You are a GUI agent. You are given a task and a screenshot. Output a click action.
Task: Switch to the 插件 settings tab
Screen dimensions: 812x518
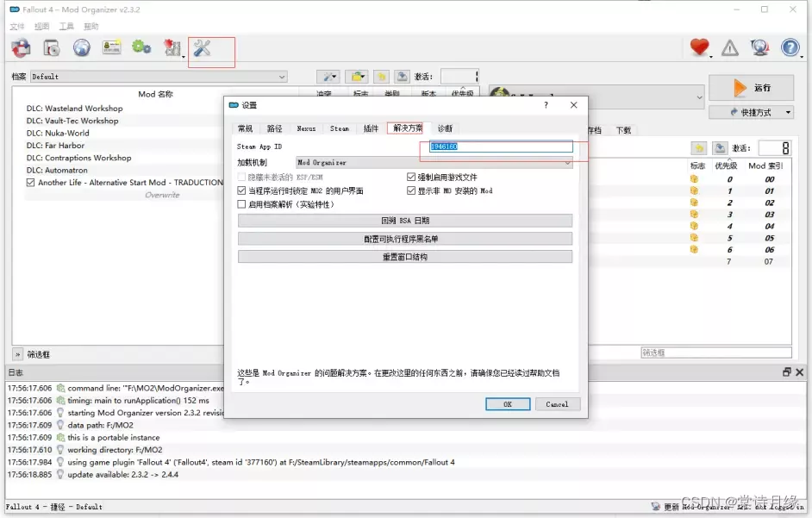tap(371, 128)
